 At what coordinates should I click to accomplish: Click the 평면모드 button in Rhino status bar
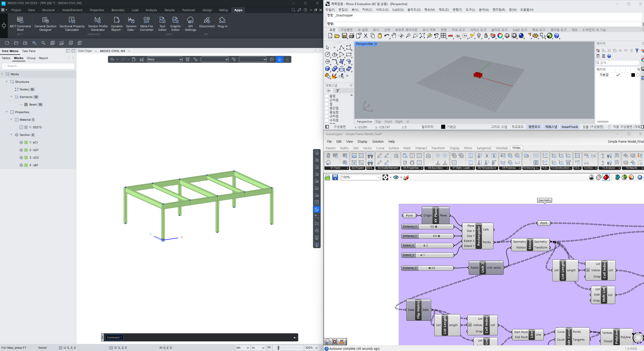point(534,127)
